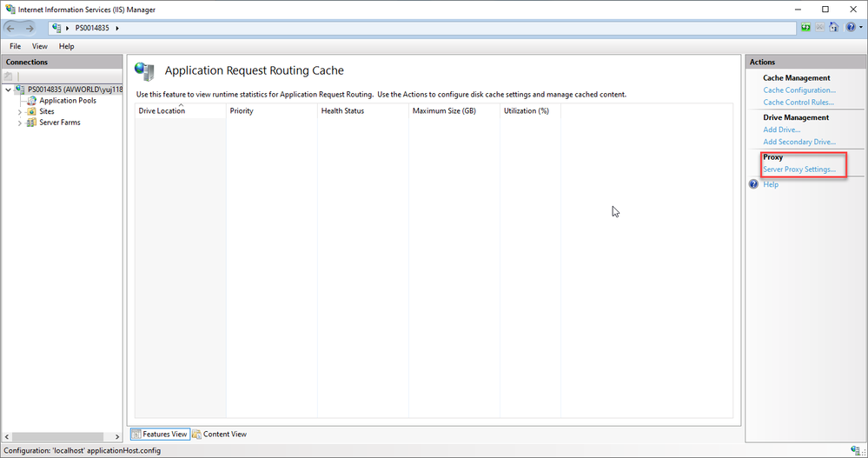The height and width of the screenshot is (458, 868).
Task: Click the Server Farms icon
Action: click(x=31, y=123)
